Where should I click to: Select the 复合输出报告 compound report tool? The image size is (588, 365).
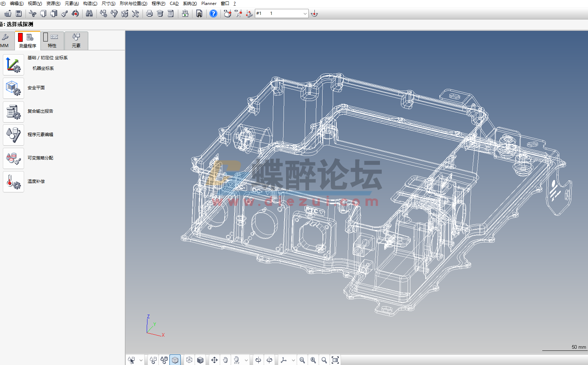[x=13, y=111]
